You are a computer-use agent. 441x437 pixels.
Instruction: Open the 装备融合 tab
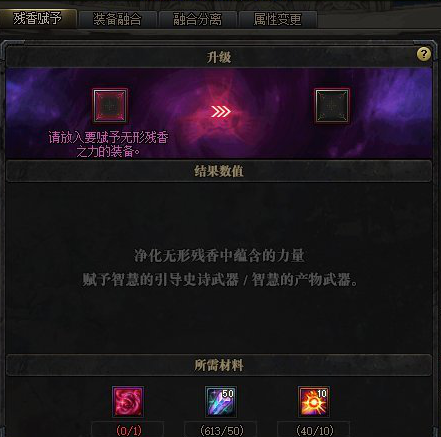tap(117, 19)
